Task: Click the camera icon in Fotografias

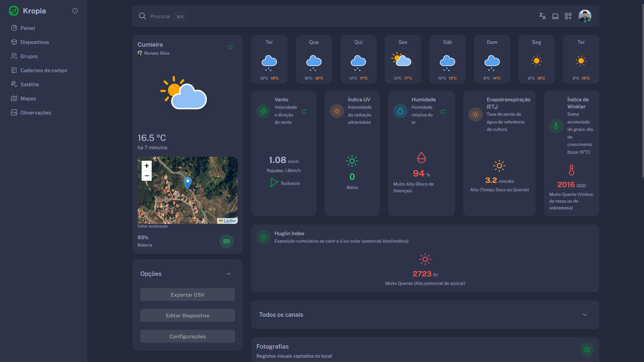Action: (x=587, y=350)
